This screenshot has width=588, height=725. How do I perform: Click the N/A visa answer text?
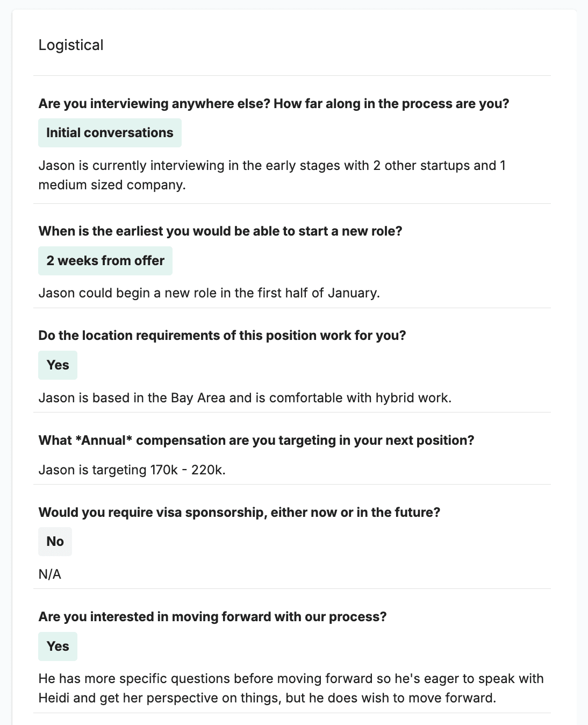click(x=50, y=574)
